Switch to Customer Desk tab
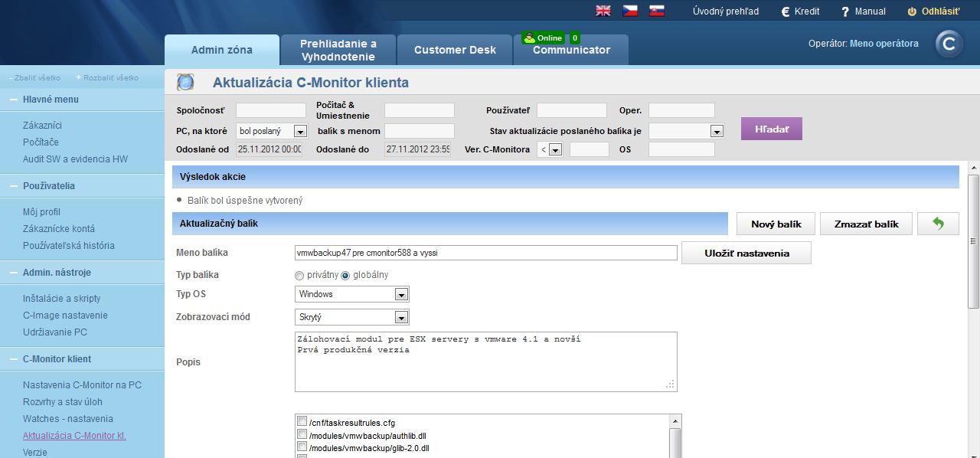 (455, 50)
